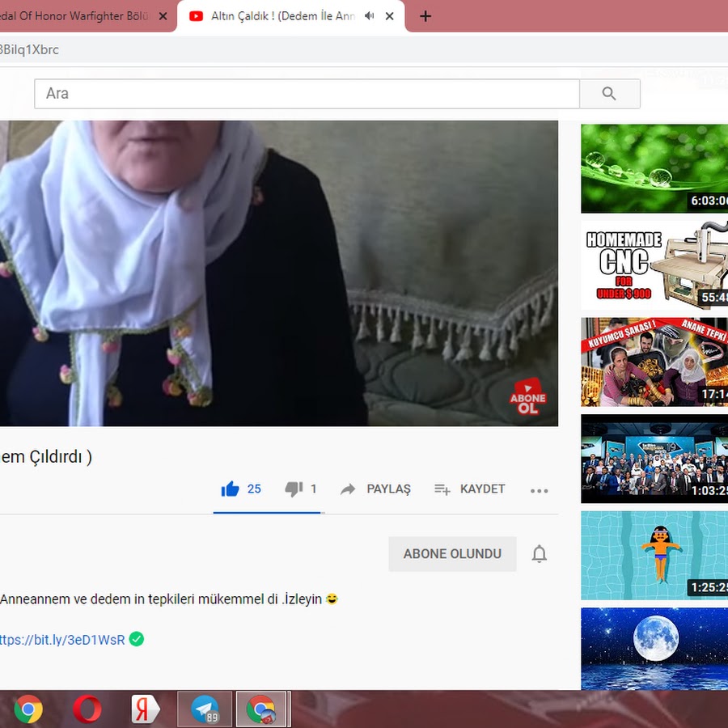Click the thumbs-up like icon
Viewport: 728px width, 728px height.
[231, 489]
